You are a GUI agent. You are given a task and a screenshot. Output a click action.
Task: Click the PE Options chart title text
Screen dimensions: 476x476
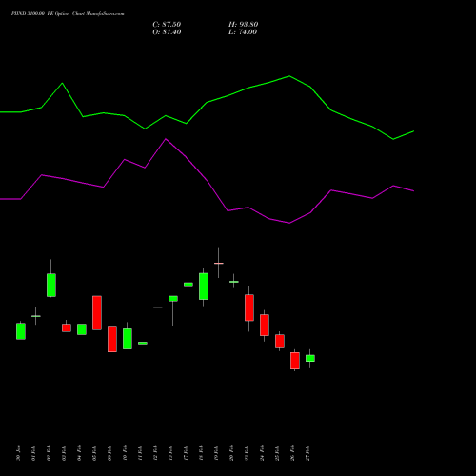click(x=68, y=14)
